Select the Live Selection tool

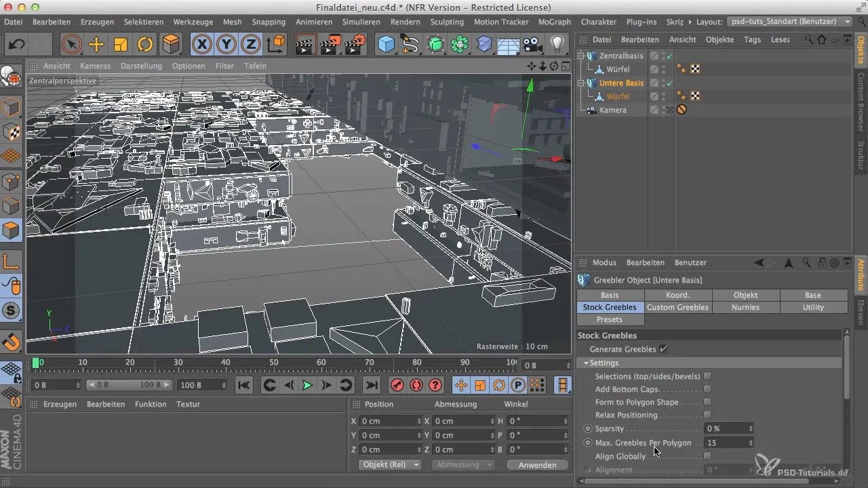point(71,45)
